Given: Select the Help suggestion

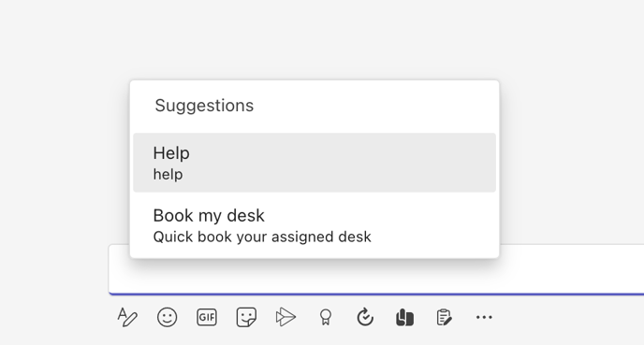Looking at the screenshot, I should point(315,163).
